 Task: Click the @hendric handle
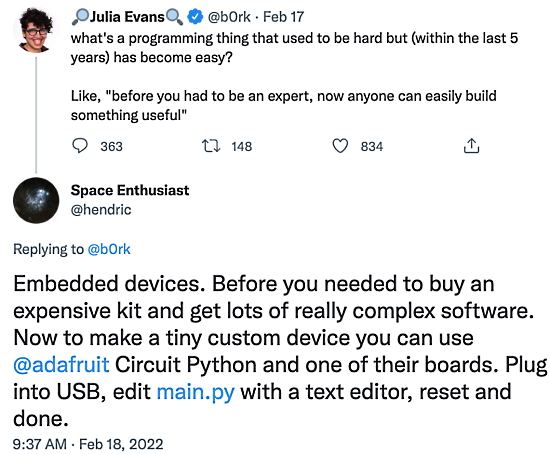pos(101,210)
